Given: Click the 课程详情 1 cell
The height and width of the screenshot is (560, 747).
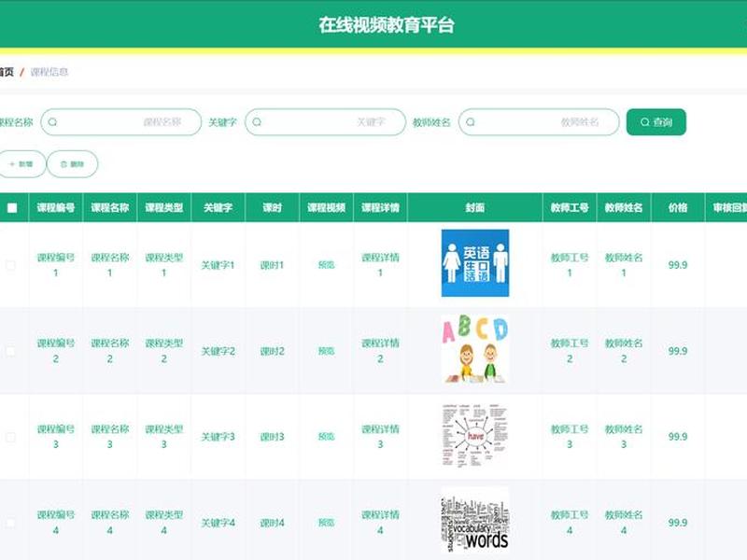Looking at the screenshot, I should (x=380, y=265).
